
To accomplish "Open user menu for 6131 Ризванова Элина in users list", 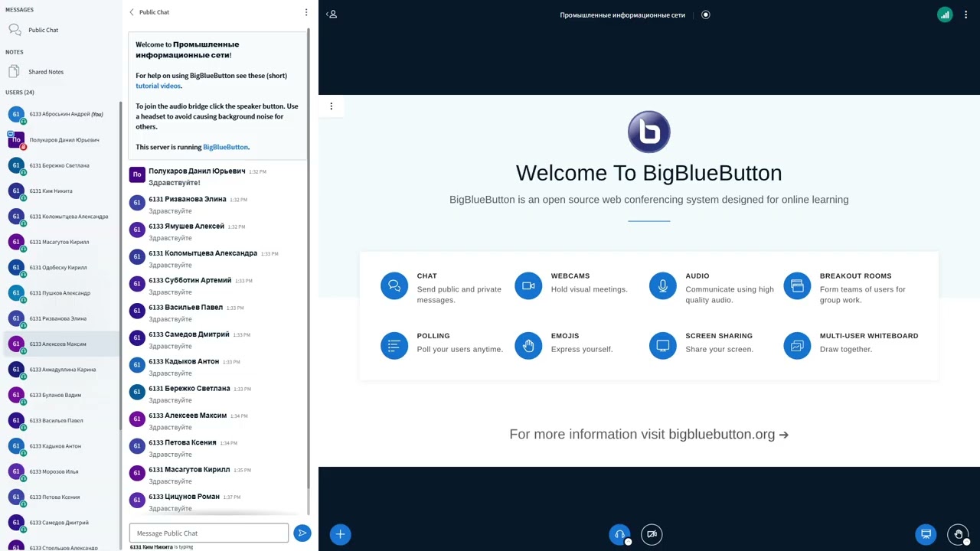I will point(61,318).
